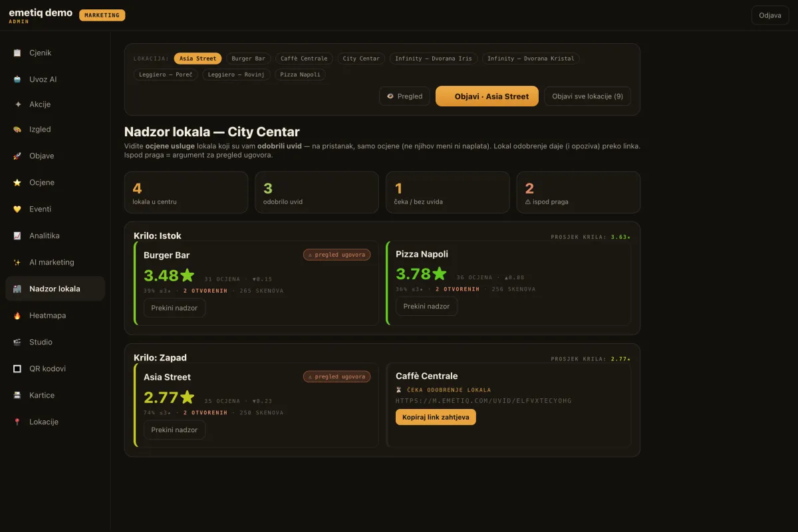Click the Lokacije pin icon
The height and width of the screenshot is (532, 798).
17,422
